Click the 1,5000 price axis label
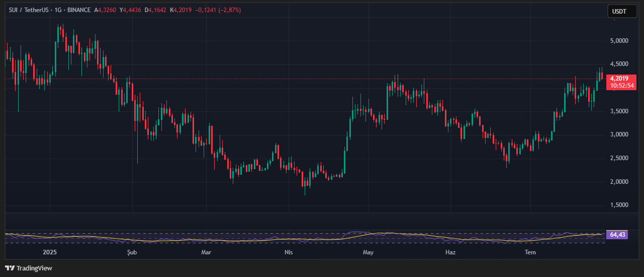This screenshot has height=277, width=644. click(618, 205)
